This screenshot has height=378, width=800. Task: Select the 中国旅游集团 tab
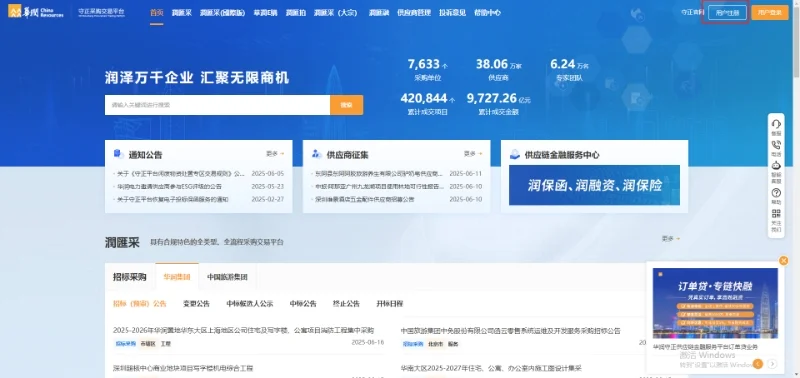[227, 277]
